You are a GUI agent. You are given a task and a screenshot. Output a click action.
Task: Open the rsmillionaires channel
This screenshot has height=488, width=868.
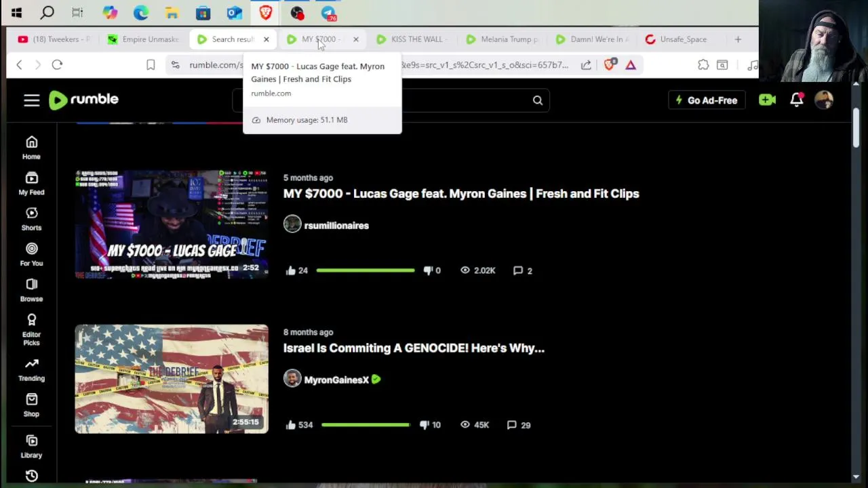click(336, 226)
